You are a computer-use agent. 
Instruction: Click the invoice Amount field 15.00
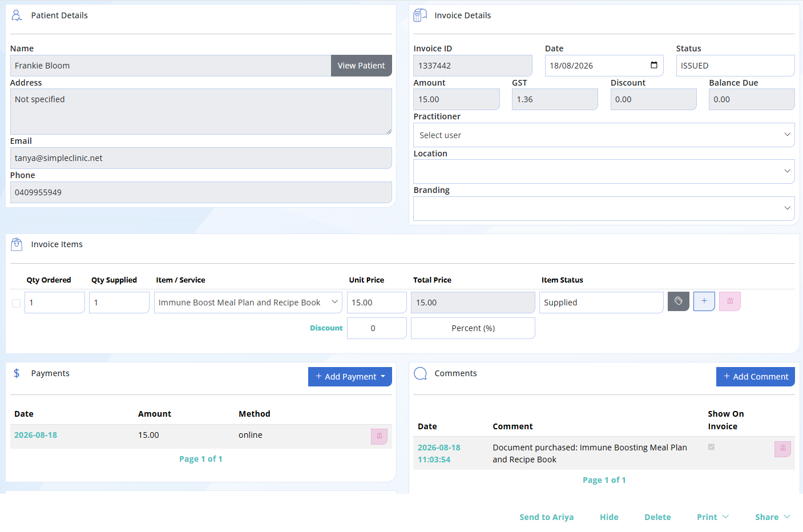[x=457, y=99]
